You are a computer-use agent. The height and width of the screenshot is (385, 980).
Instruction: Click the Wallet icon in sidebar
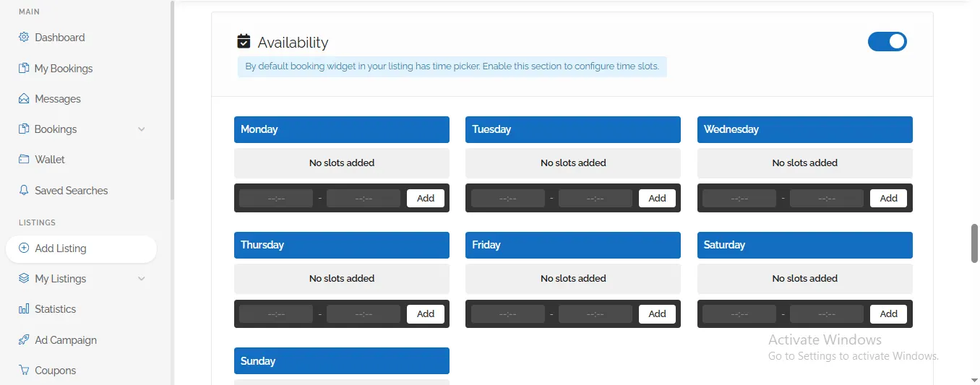24,160
